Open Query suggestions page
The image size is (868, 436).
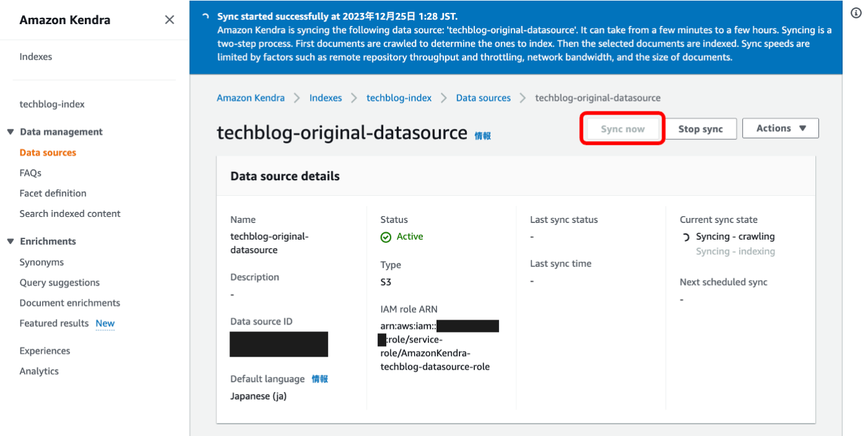pos(60,282)
